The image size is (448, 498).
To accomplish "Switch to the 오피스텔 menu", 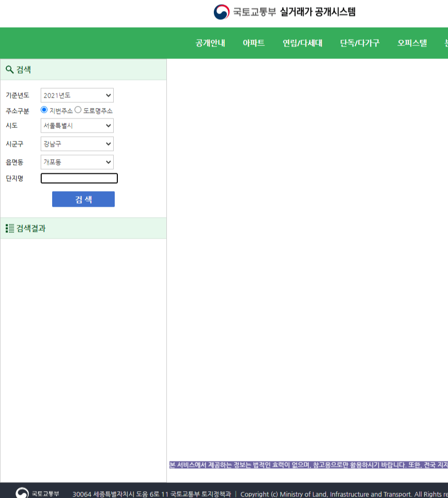I will click(x=412, y=43).
